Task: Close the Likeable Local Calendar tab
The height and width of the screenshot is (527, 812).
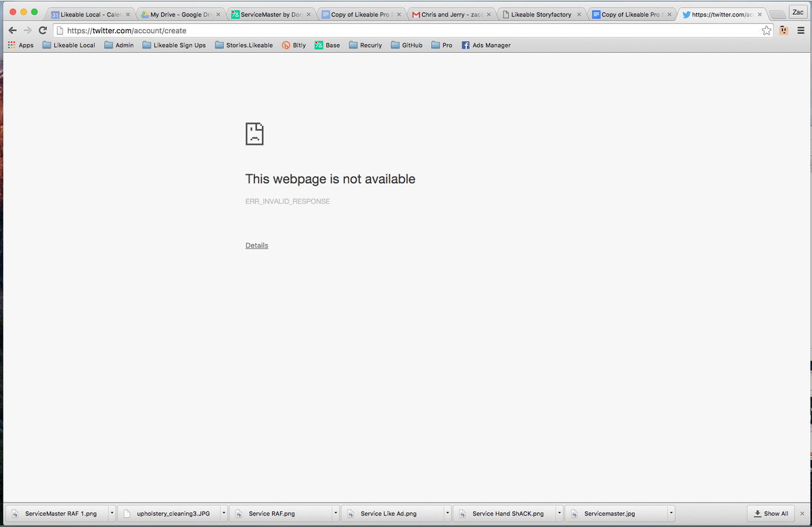Action: pyautogui.click(x=128, y=14)
